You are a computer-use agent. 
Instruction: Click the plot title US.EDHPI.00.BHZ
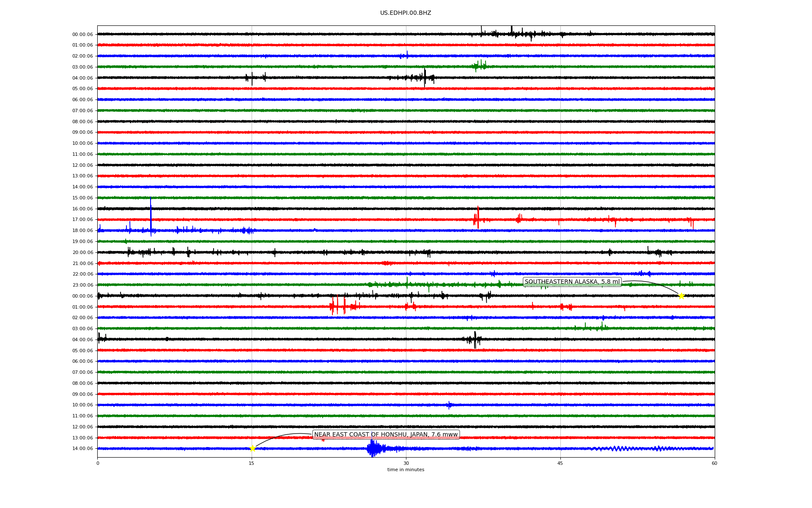pos(406,13)
